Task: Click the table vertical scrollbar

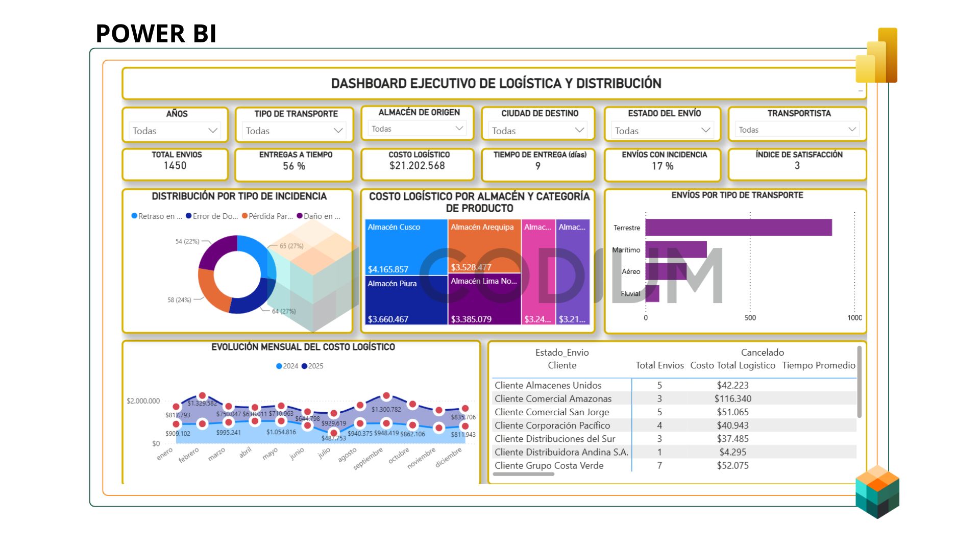Action: pos(860,382)
